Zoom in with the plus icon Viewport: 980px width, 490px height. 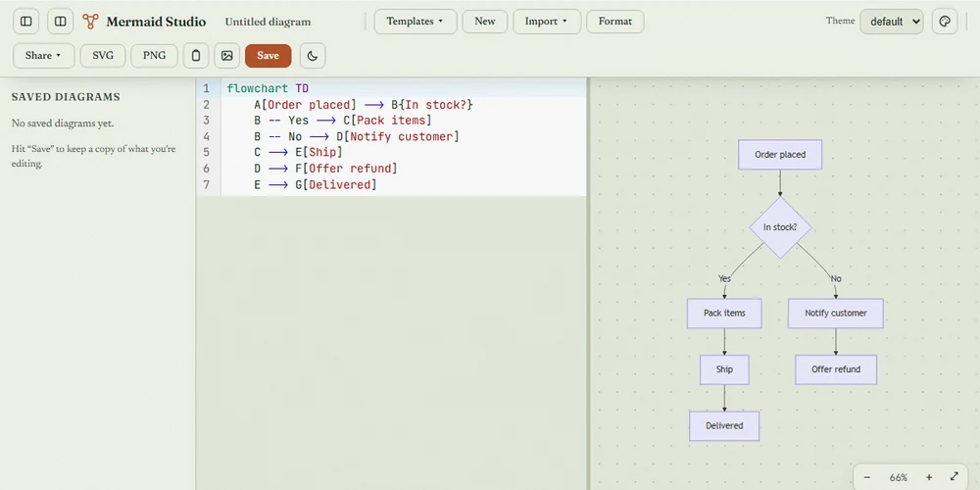pyautogui.click(x=929, y=477)
